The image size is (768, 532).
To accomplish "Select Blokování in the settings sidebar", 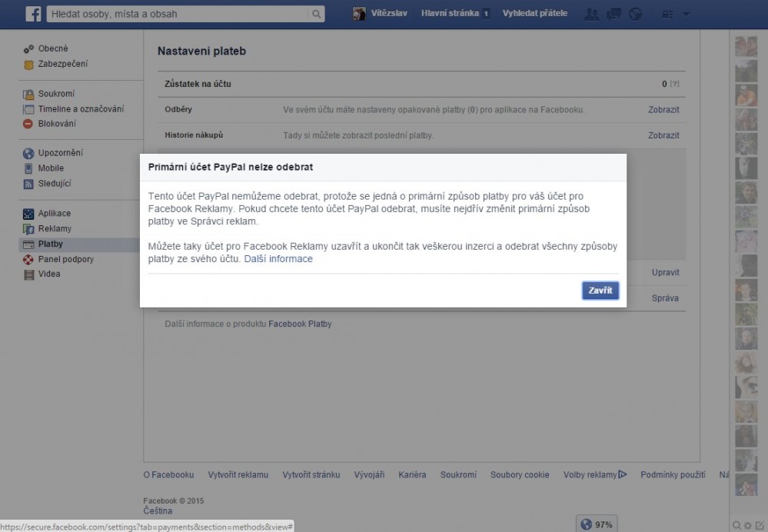I will pyautogui.click(x=56, y=123).
